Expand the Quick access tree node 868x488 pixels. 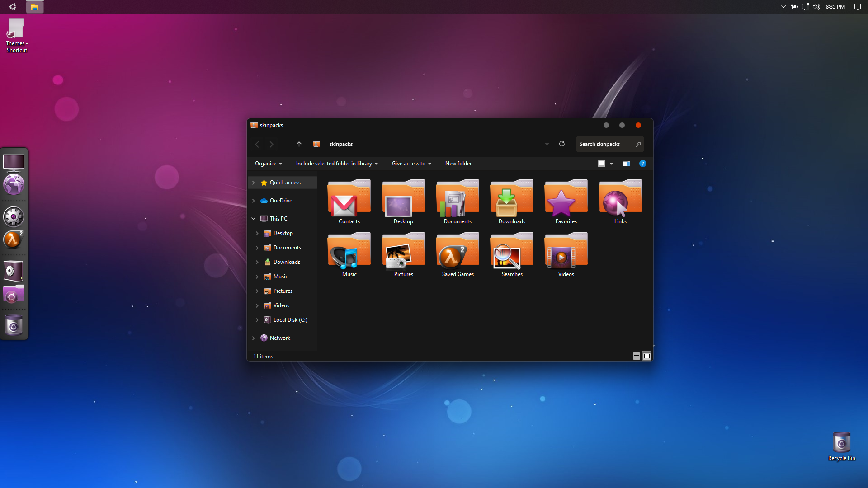click(254, 183)
